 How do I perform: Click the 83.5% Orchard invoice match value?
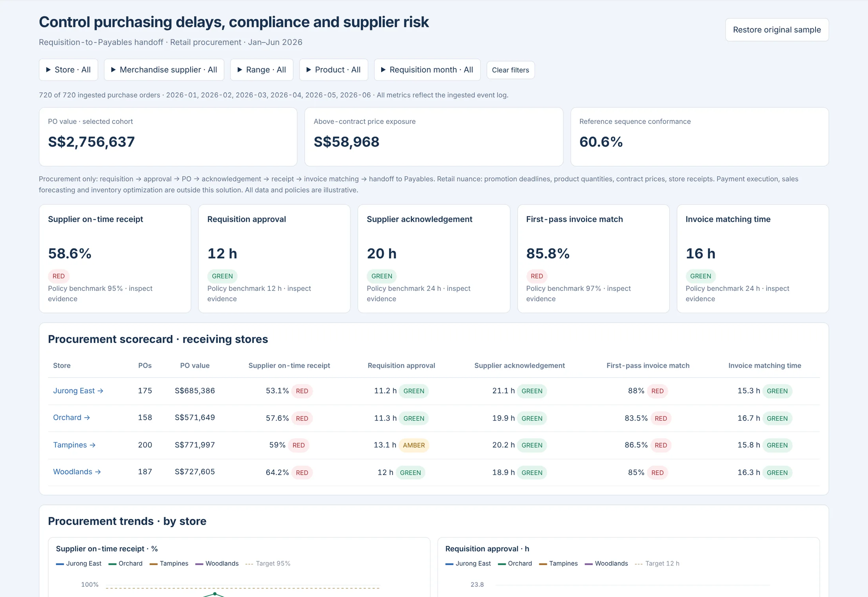point(636,418)
